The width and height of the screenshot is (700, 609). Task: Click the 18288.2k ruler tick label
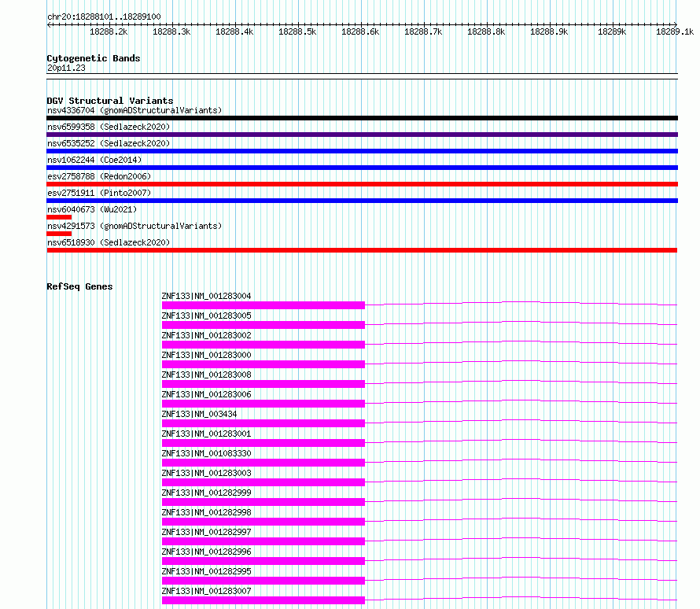click(109, 31)
